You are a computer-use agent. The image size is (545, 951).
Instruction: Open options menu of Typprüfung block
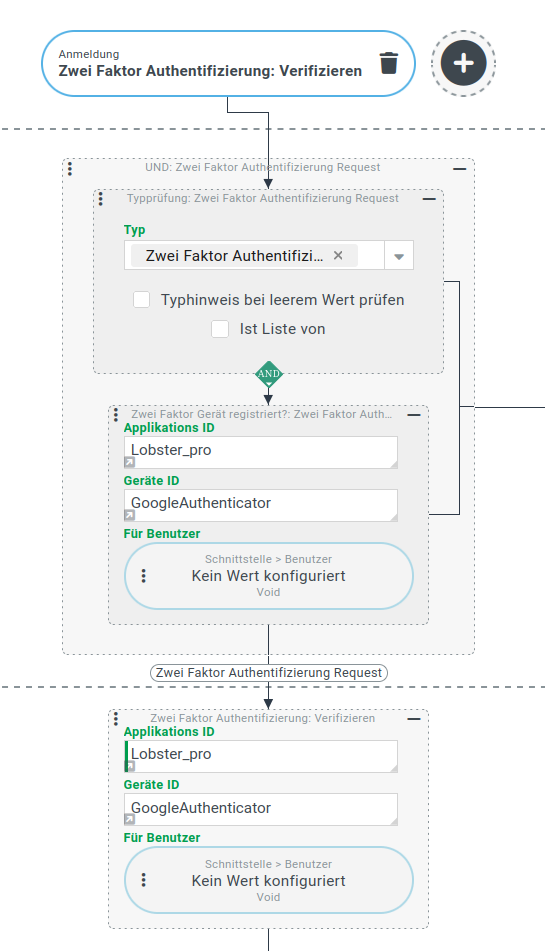(101, 198)
